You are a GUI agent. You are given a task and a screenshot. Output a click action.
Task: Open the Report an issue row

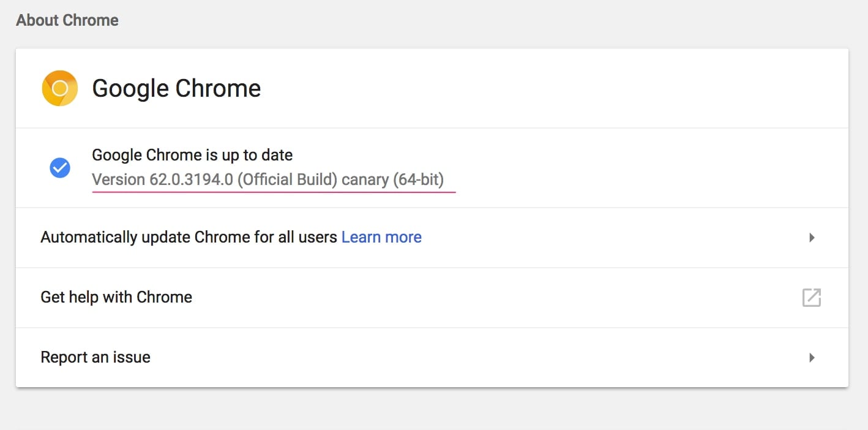pos(432,358)
